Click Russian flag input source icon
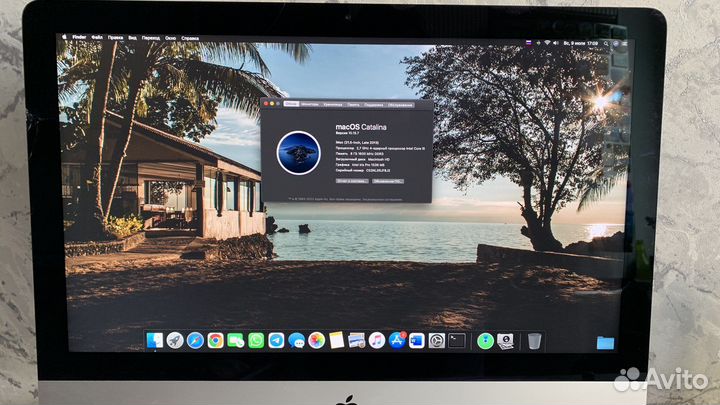 (529, 43)
